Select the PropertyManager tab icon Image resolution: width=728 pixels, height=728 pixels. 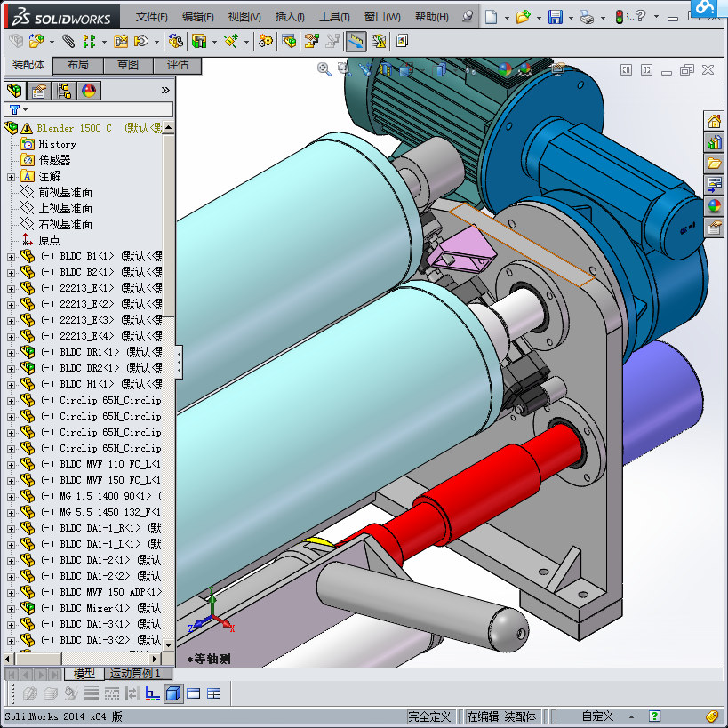click(39, 90)
